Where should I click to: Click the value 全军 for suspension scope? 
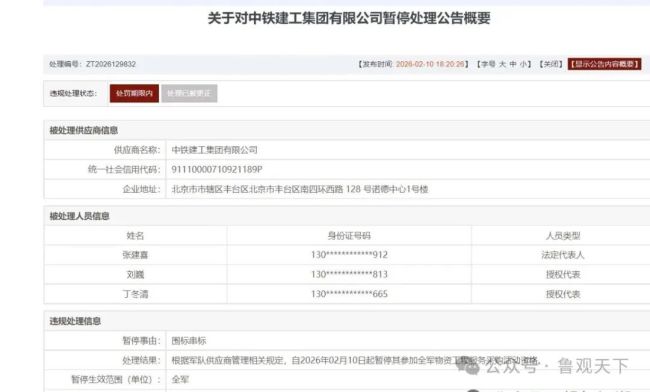click(180, 380)
